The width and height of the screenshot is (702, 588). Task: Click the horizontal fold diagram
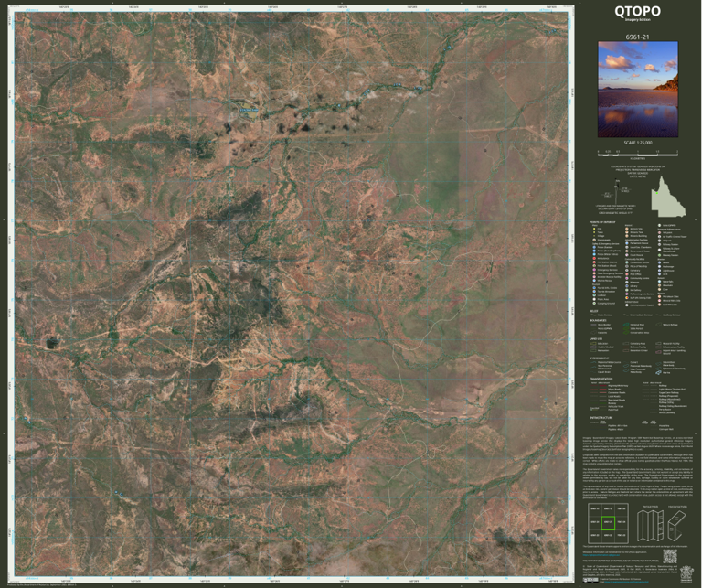(677, 525)
